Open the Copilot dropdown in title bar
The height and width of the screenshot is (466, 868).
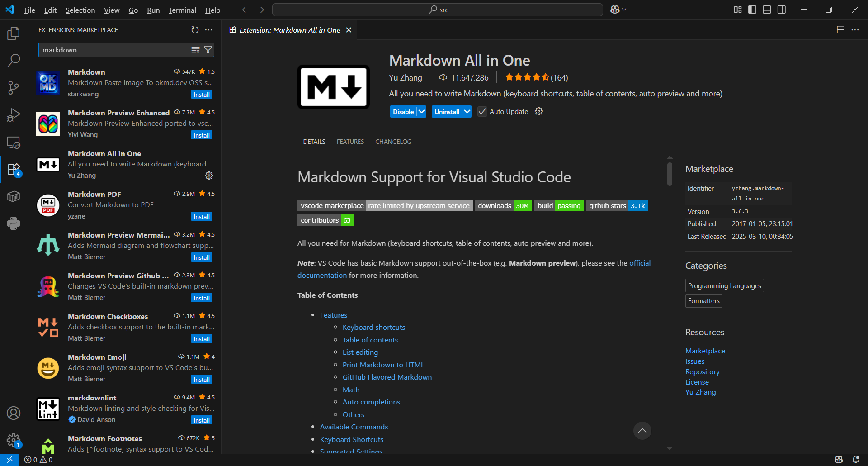pos(618,10)
